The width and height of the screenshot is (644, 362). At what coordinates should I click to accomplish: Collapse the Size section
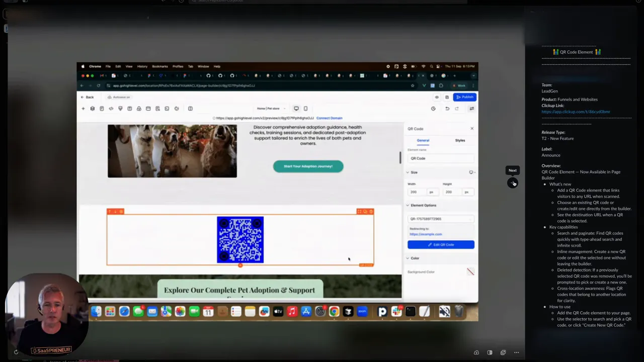pyautogui.click(x=408, y=172)
